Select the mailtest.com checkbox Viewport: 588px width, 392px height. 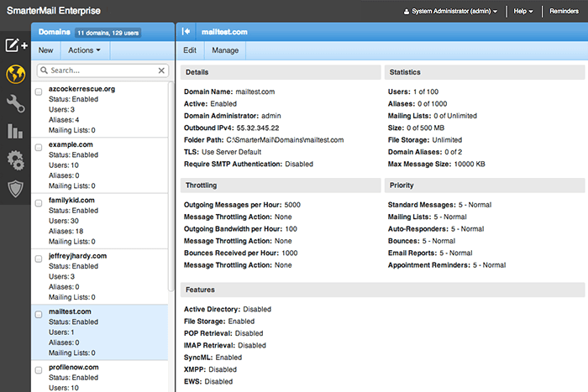pos(39,314)
